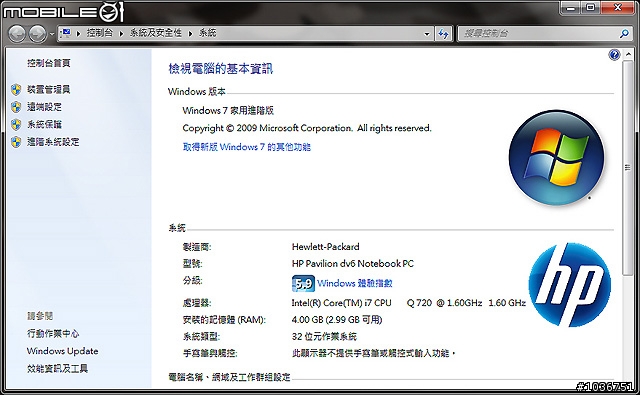Viewport: 640px width, 395px height.
Task: Select 控制台 breadcrumb in the address bar
Action: coord(99,33)
